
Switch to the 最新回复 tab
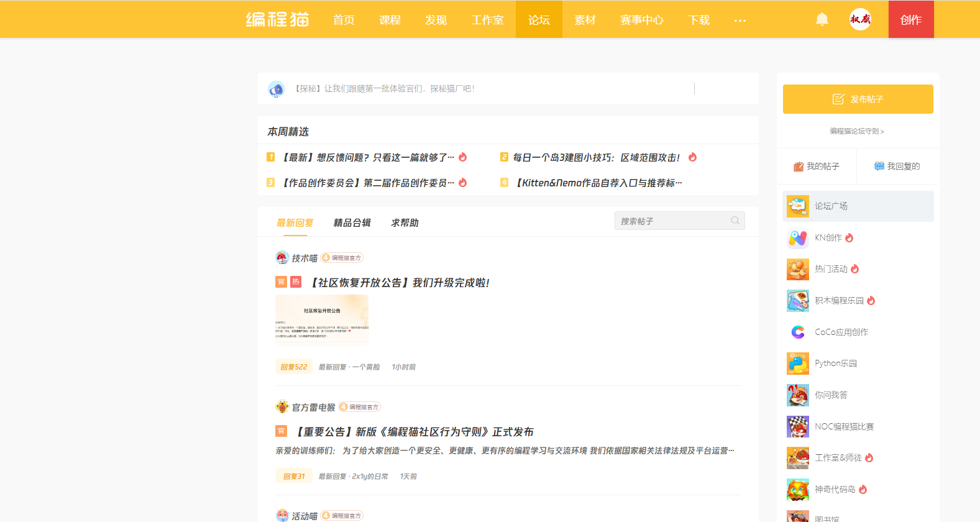(x=295, y=223)
